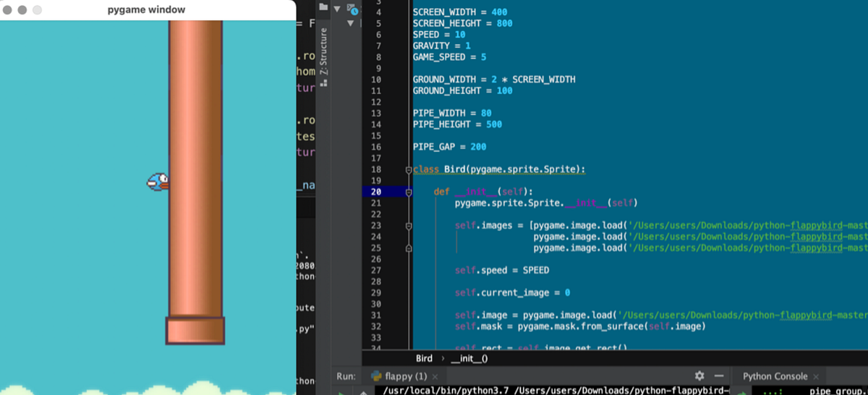
Task: Hide the Run panel with minimize dash
Action: [x=718, y=376]
